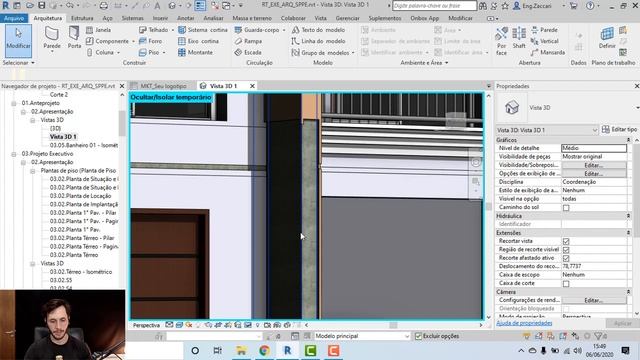Screen dimensions: 640x360
Task: Uncheck Recortar vista
Action: click(566, 241)
